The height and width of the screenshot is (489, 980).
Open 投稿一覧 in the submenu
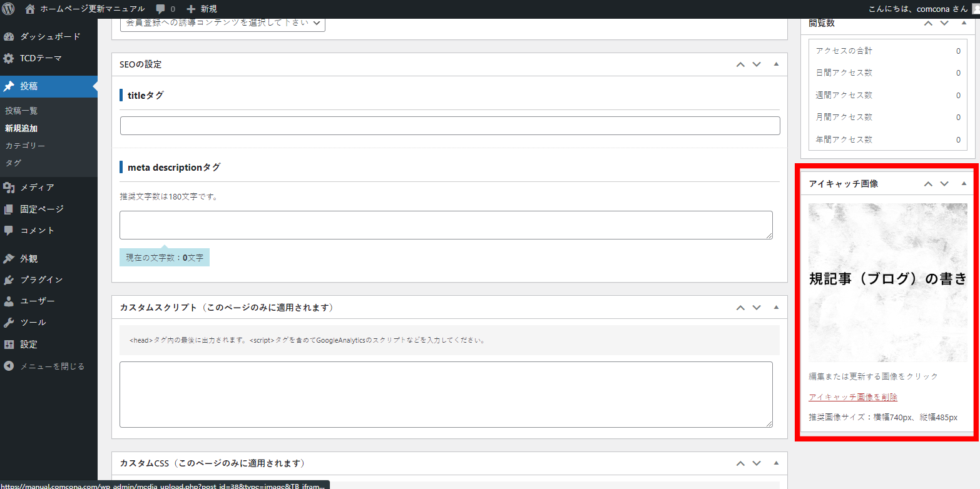21,111
